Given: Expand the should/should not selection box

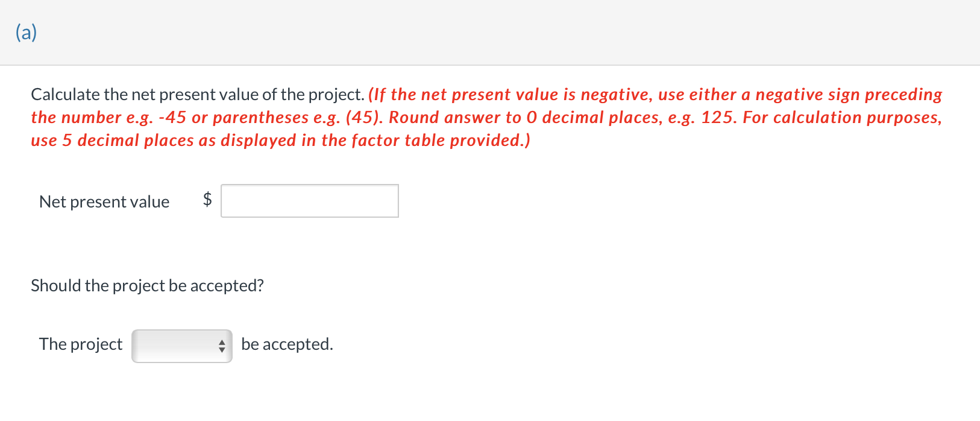Looking at the screenshot, I should pos(181,346).
